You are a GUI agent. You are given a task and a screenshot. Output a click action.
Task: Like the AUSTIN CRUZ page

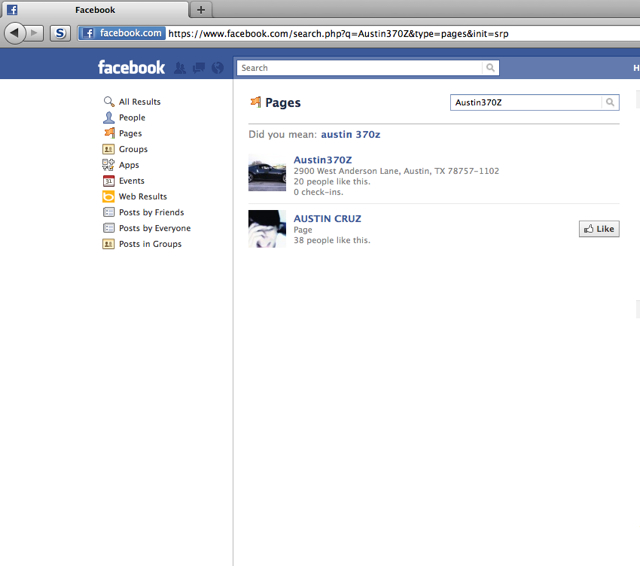599,229
